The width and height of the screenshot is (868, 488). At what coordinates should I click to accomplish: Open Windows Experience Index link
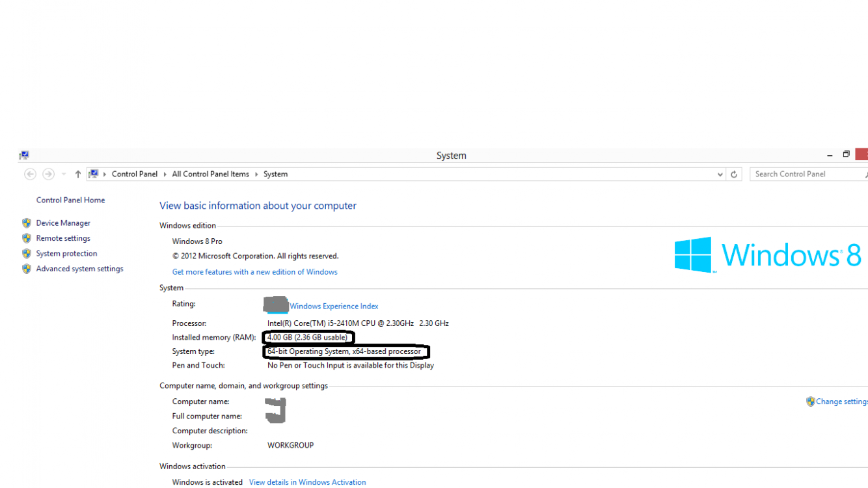point(334,306)
